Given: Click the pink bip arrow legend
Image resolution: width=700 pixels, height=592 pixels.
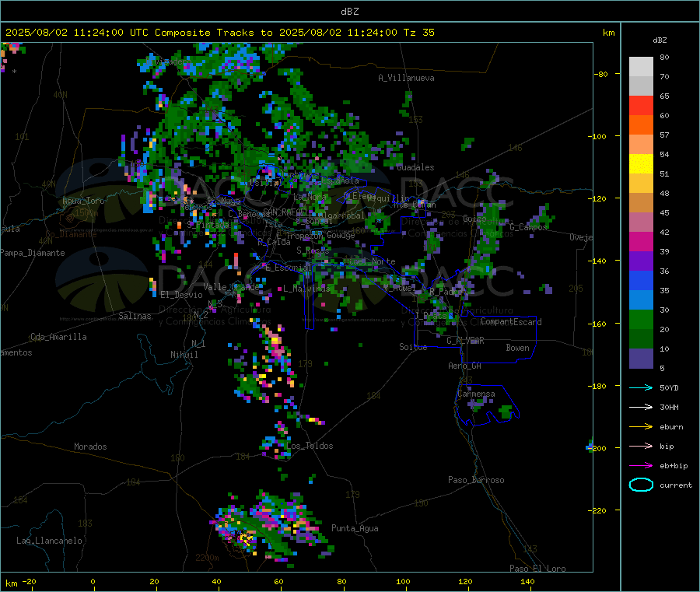Looking at the screenshot, I should click(641, 446).
